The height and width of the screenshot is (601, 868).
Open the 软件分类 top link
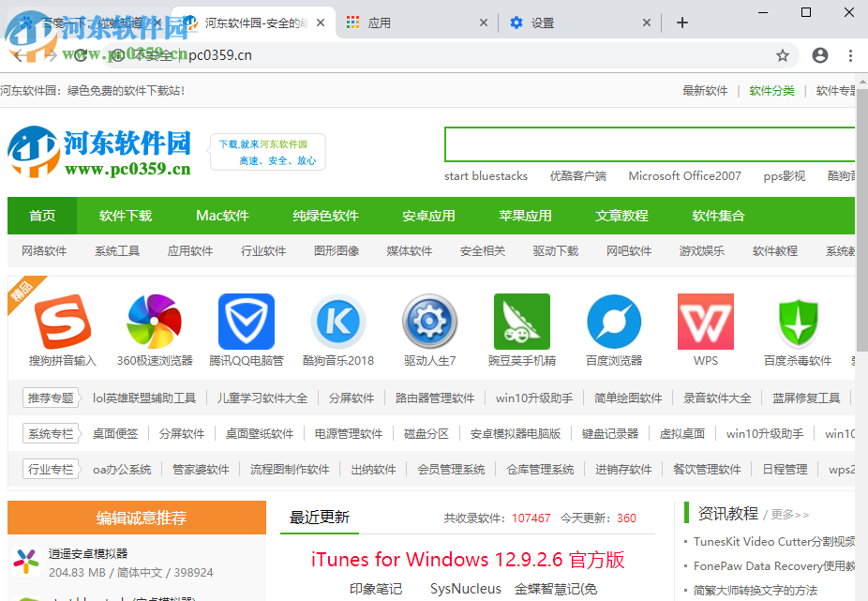[x=771, y=91]
